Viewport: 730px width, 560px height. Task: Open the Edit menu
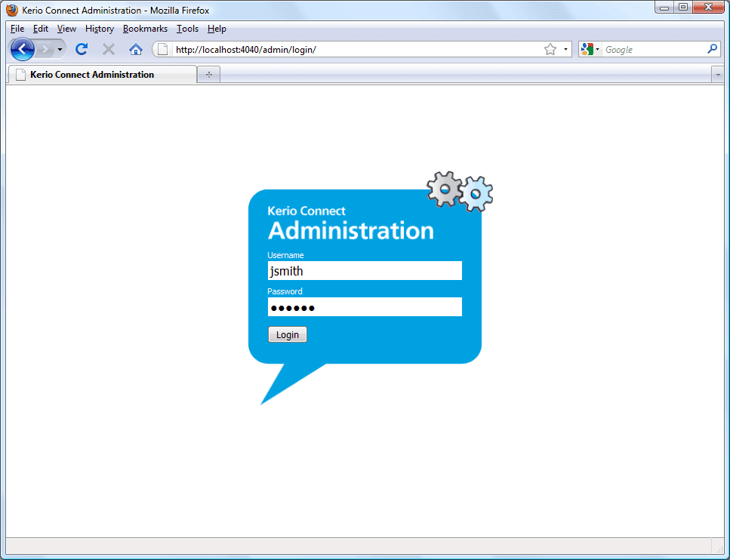coord(41,29)
